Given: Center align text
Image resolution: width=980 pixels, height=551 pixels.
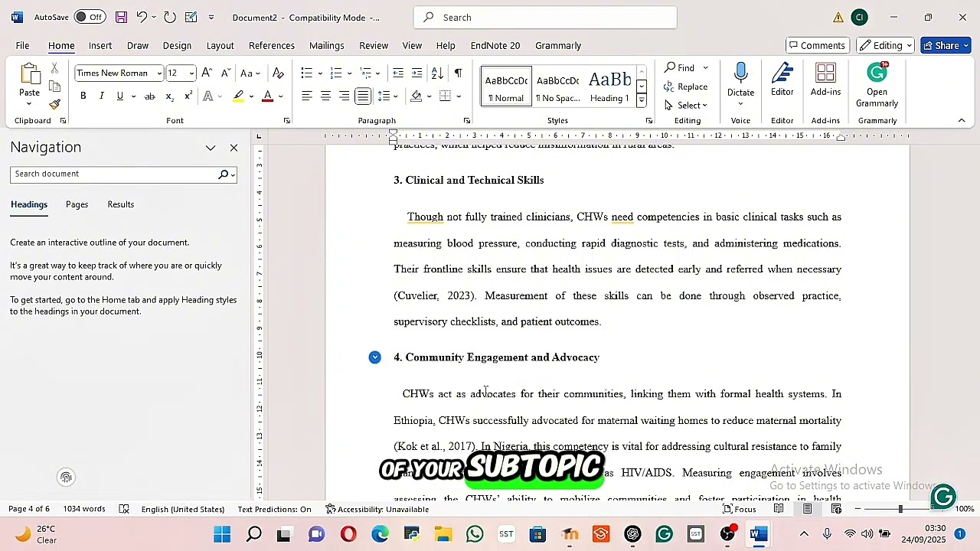Looking at the screenshot, I should click(x=325, y=96).
